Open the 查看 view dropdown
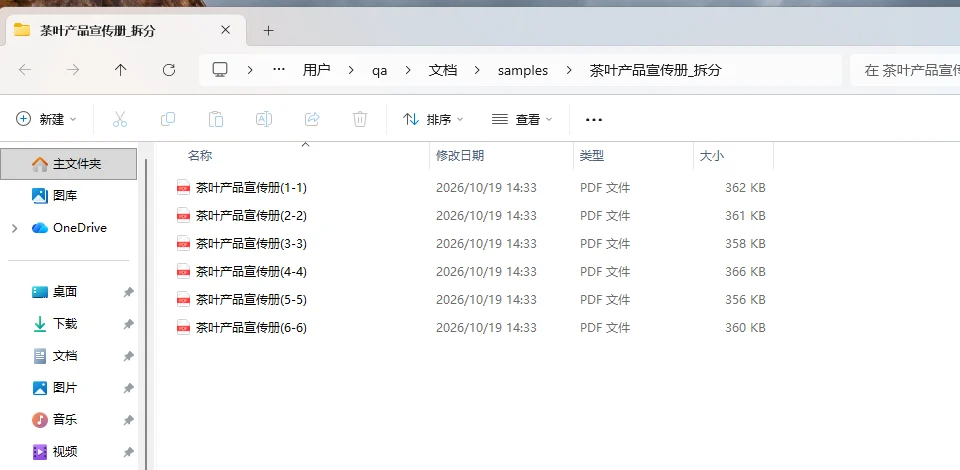 coord(522,119)
